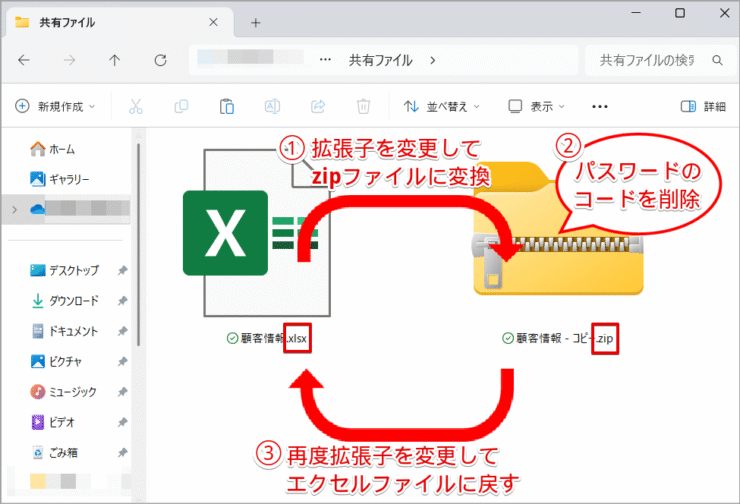The height and width of the screenshot is (504, 740).
Task: Click the Delete trash can icon
Action: pos(363,107)
